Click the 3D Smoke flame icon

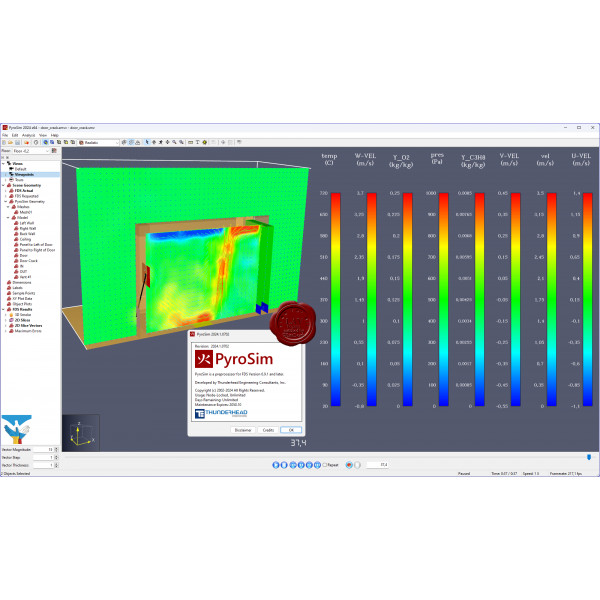click(11, 315)
